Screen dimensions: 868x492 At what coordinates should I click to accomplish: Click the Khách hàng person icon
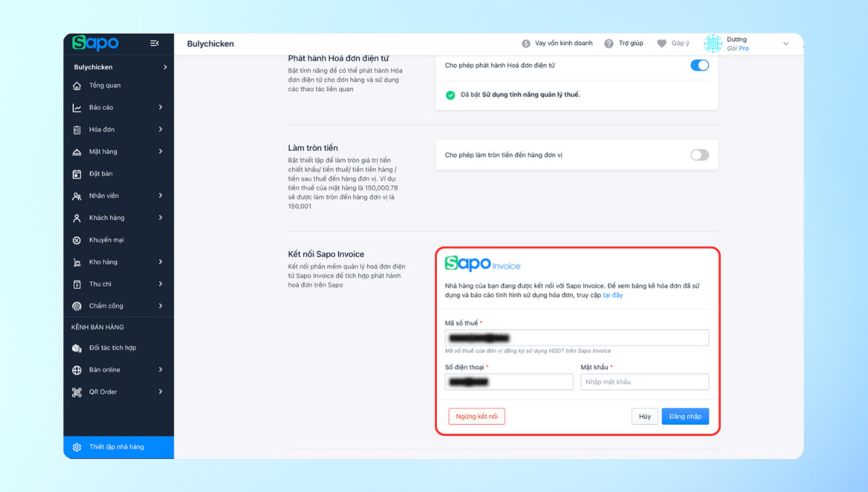click(x=77, y=218)
